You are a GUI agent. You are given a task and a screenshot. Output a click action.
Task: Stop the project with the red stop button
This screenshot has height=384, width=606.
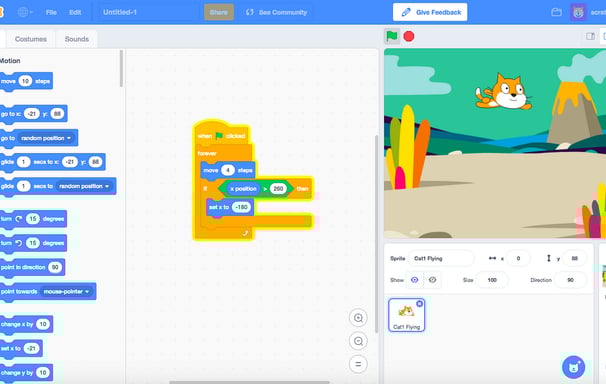point(409,36)
